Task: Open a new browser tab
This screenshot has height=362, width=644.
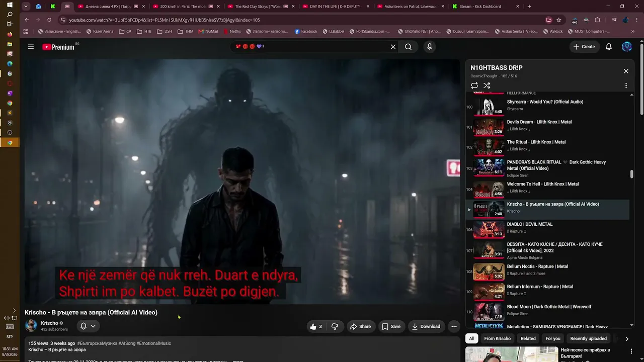Action: [x=529, y=7]
